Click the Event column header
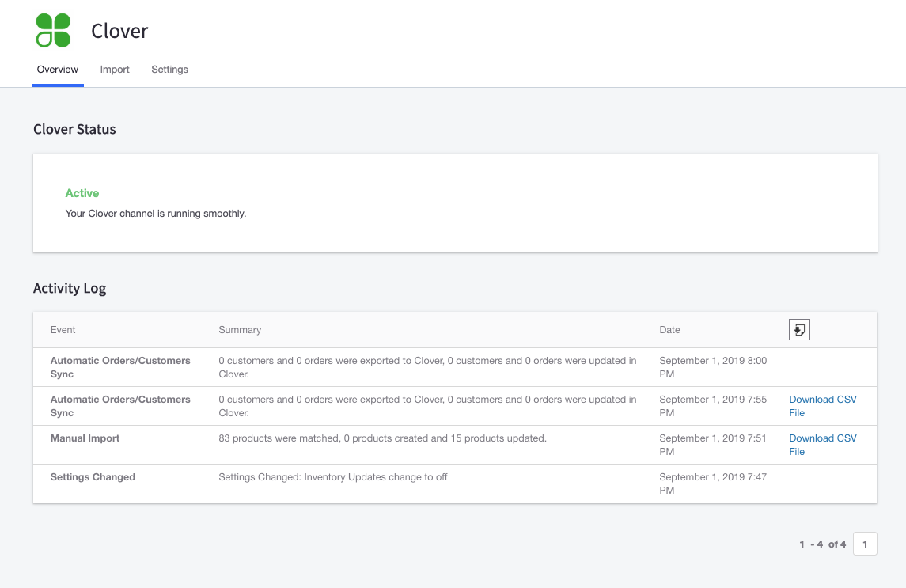The image size is (906, 588). (x=63, y=330)
